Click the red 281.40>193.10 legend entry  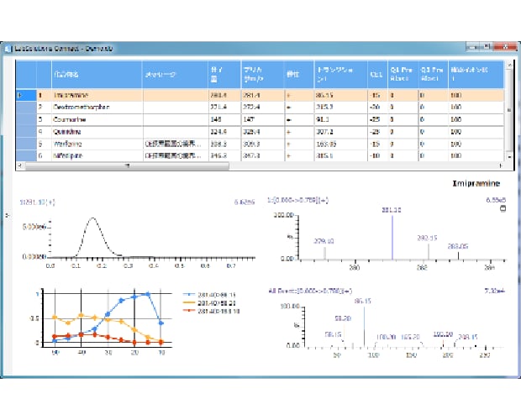(x=211, y=311)
